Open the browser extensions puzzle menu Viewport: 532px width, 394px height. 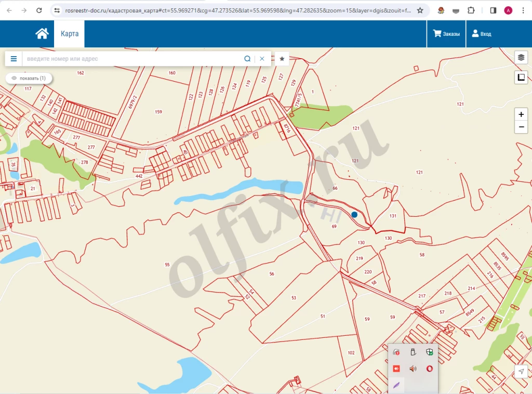pyautogui.click(x=471, y=10)
